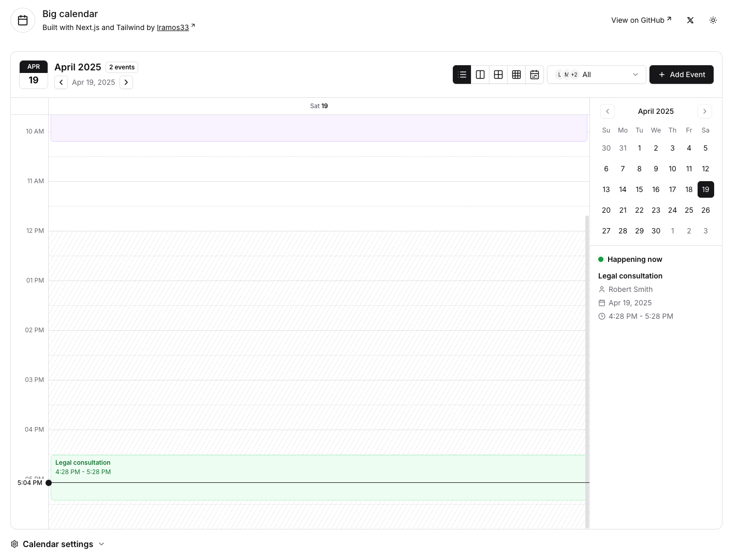Show the next month in the mini calendar

pos(705,111)
